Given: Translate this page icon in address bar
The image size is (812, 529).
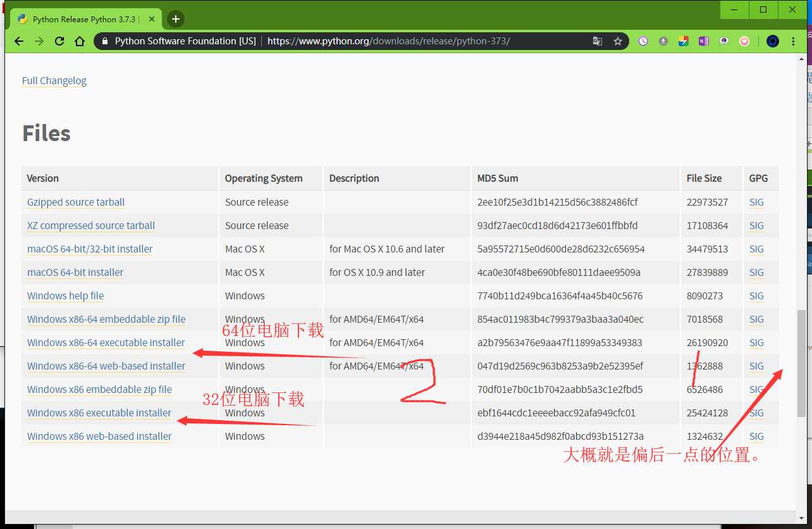Looking at the screenshot, I should click(598, 41).
